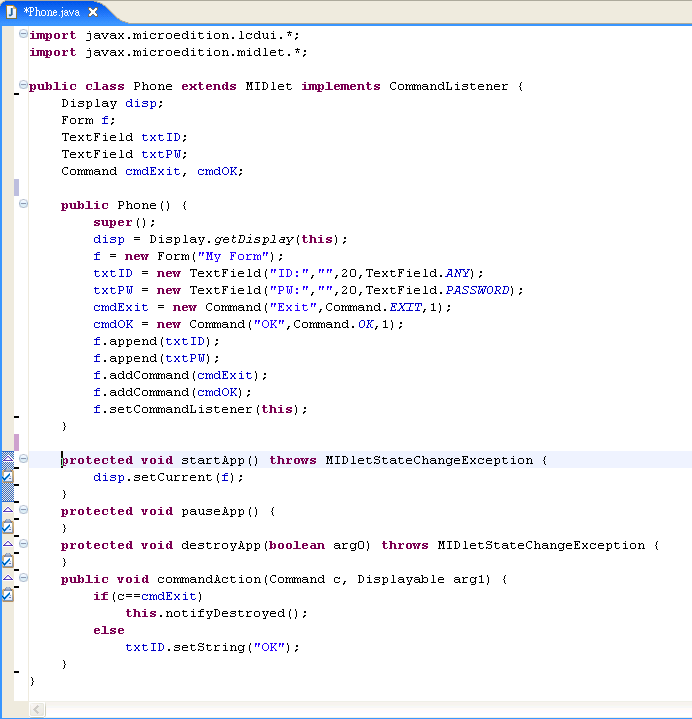Click 'setCommandListener' in the constructor
692x719 pixels.
tap(181, 409)
